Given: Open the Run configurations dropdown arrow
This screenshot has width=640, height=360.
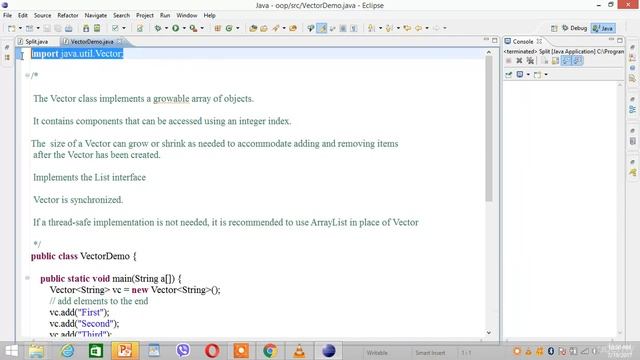Looking at the screenshot, I should tap(184, 28).
